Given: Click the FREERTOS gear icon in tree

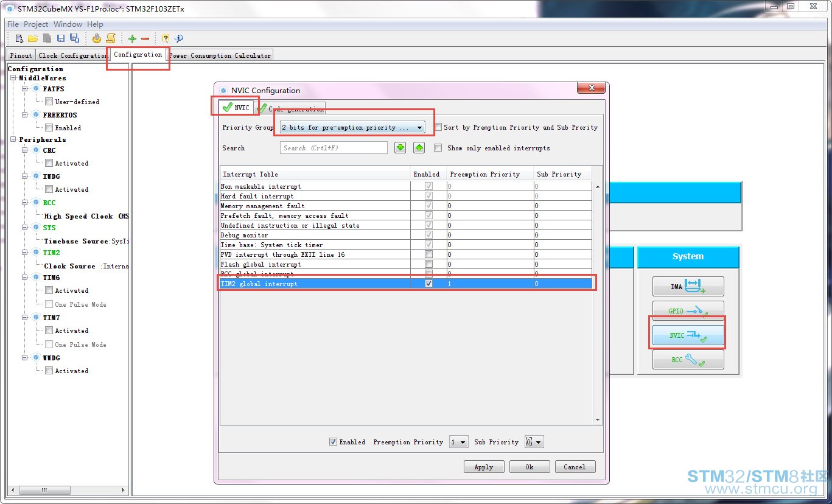Looking at the screenshot, I should (36, 114).
